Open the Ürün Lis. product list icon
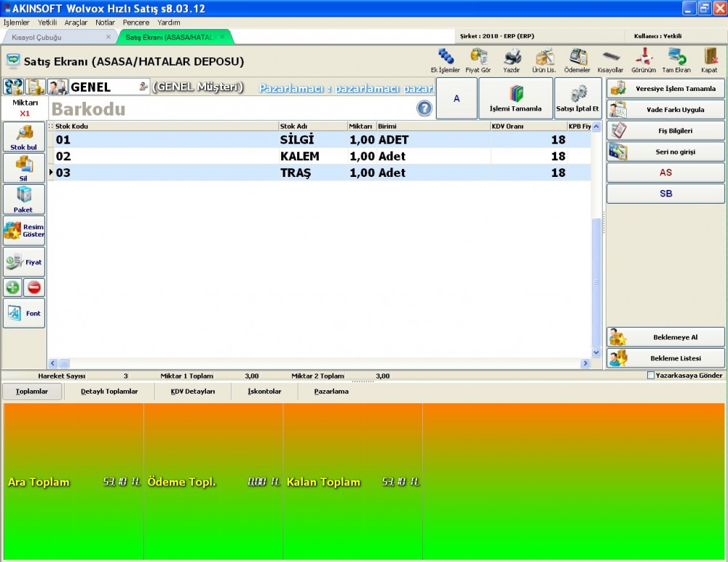 (x=544, y=61)
